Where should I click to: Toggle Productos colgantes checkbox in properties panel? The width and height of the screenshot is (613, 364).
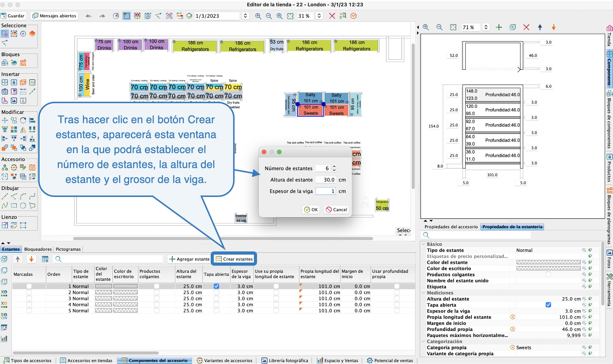click(x=548, y=275)
